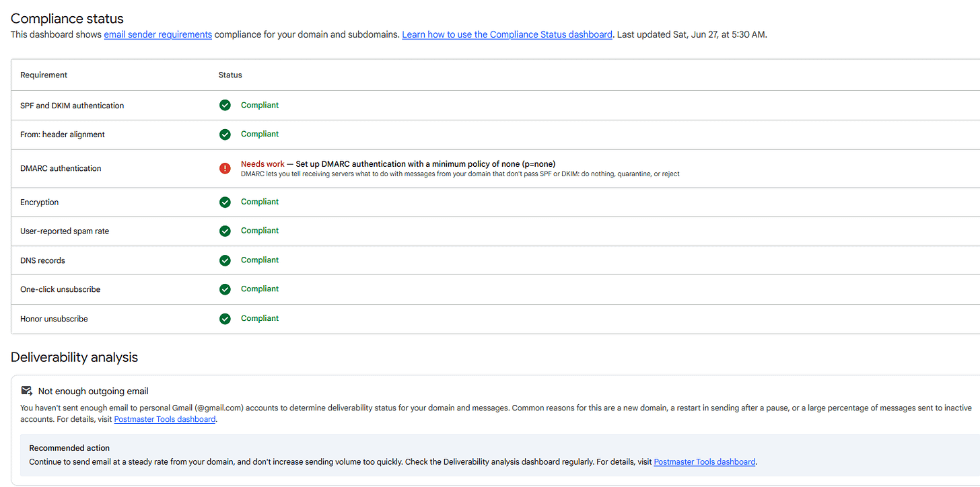
Task: Click the Last updated Sat, Jun 27 timestamp
Action: 691,34
